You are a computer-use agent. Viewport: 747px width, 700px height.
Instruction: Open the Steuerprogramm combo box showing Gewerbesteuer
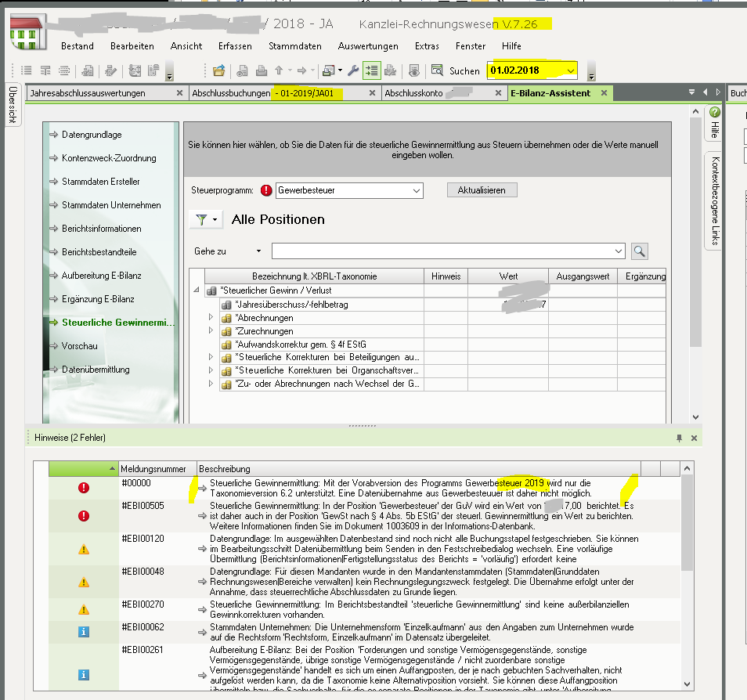pyautogui.click(x=349, y=190)
